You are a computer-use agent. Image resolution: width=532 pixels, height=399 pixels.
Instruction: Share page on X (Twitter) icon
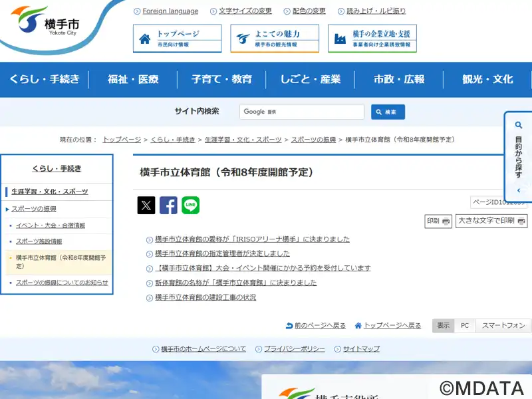click(x=146, y=205)
